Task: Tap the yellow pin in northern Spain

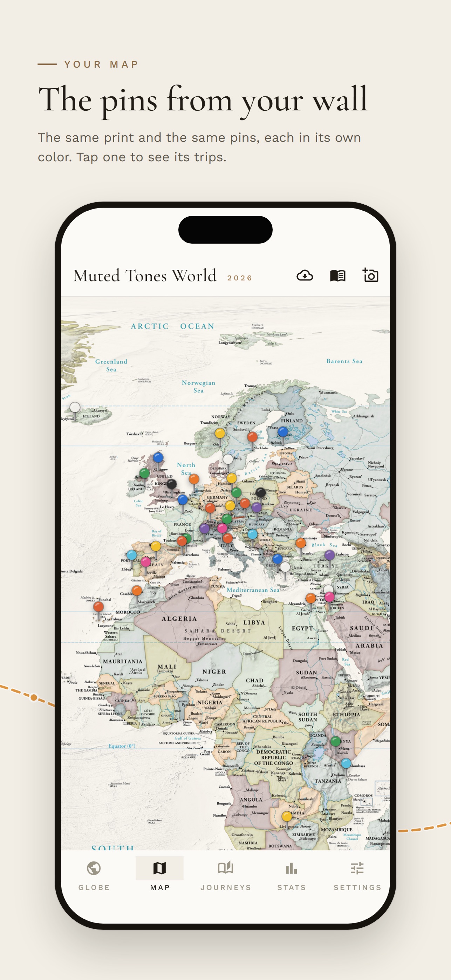Action: pyautogui.click(x=156, y=546)
